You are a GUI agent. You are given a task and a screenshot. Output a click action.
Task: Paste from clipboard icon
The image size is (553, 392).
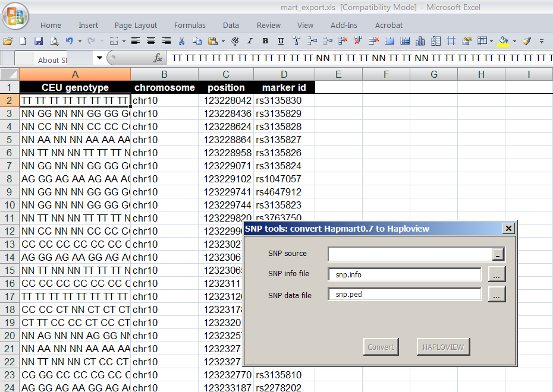[213, 41]
